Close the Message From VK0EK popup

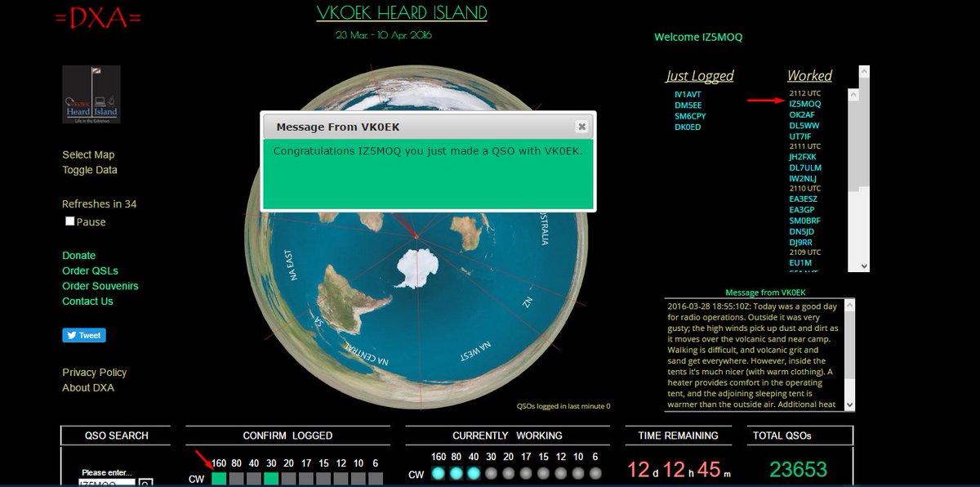pos(581,127)
